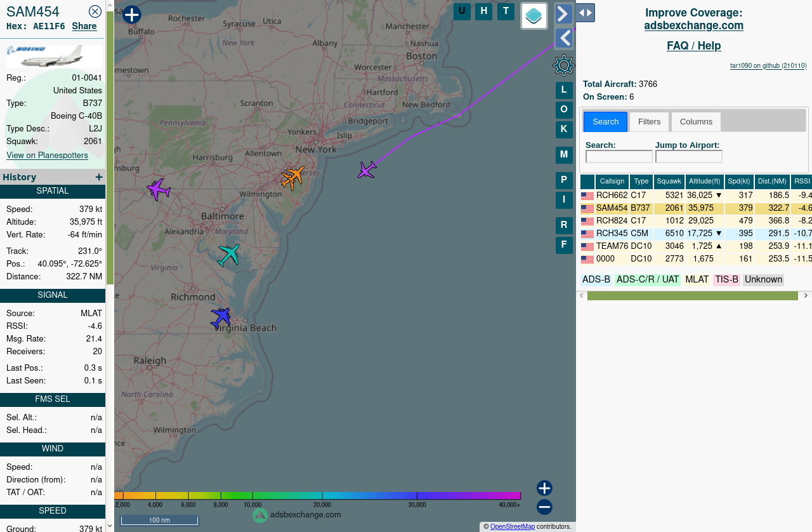Open tar1090 on github link
The image size is (812, 532).
768,65
